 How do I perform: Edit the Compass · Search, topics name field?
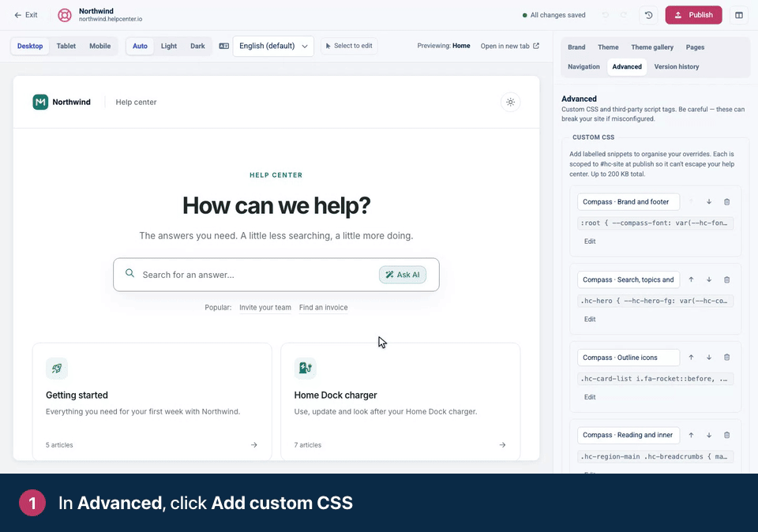coord(629,279)
